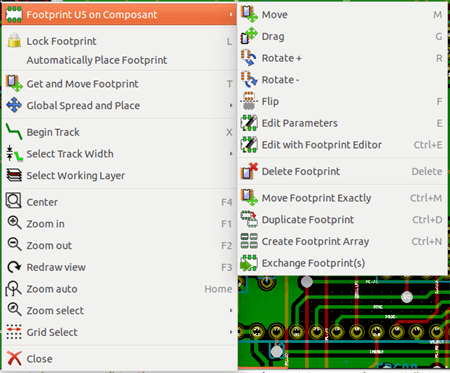
Task: Click the Get and Move Footprint icon
Action: click(x=14, y=83)
